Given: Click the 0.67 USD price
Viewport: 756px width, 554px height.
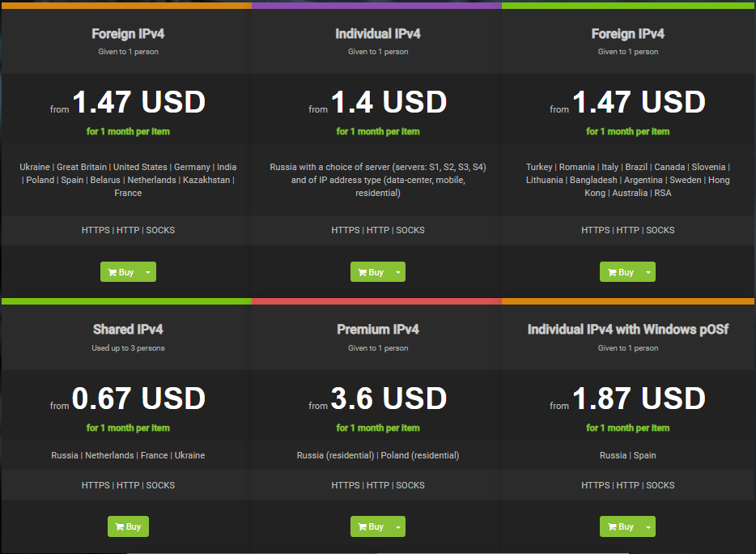Looking at the screenshot, I should [x=139, y=398].
